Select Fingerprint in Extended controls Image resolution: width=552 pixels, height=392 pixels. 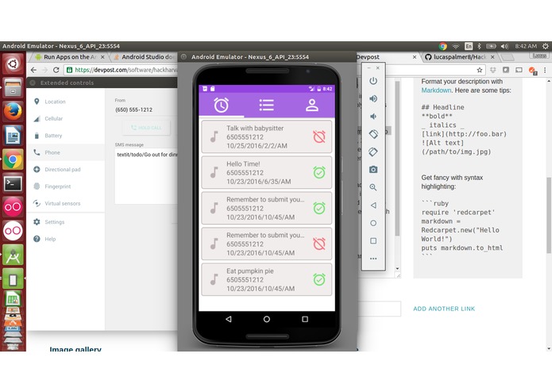tap(65, 186)
